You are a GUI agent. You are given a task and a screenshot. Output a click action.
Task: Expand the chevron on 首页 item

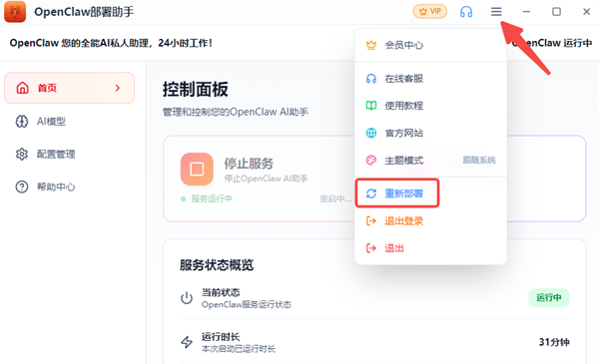coord(118,88)
